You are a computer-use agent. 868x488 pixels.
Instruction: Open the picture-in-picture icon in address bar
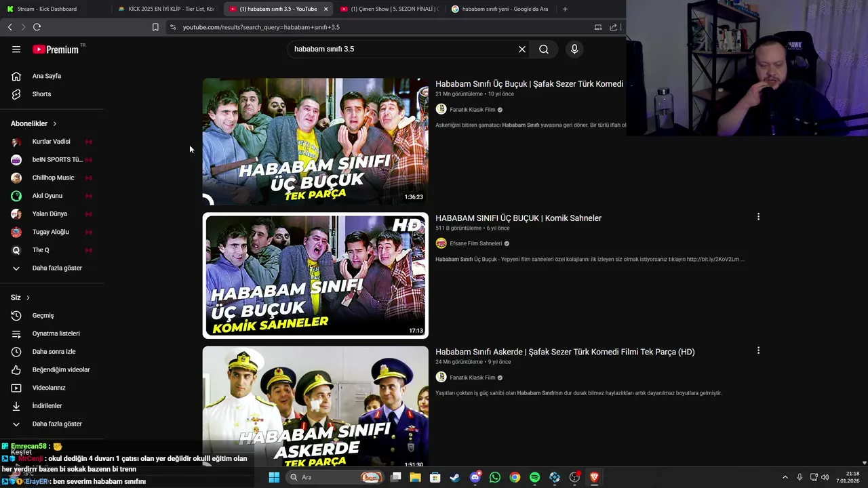(x=598, y=27)
